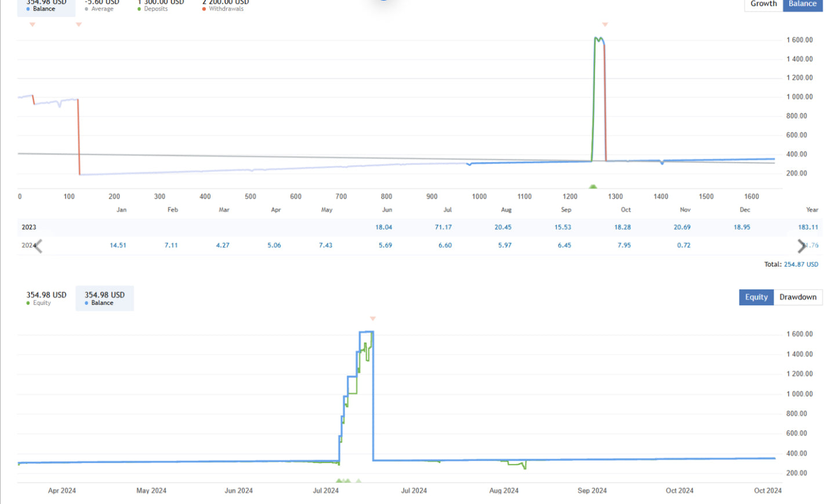Click the green deposit marker near 1250 on the axis
The image size is (838, 504).
click(593, 187)
